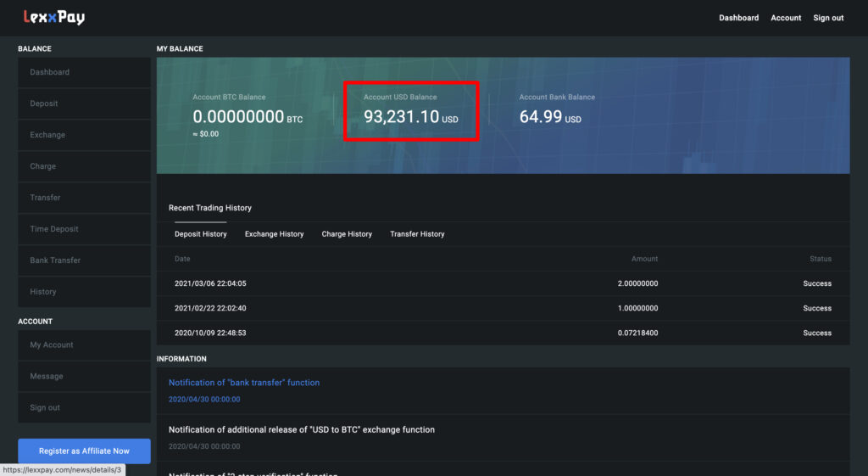Viewport: 868px width, 476px height.
Task: Open the "USD to BTC" exchange function notification
Action: point(302,429)
